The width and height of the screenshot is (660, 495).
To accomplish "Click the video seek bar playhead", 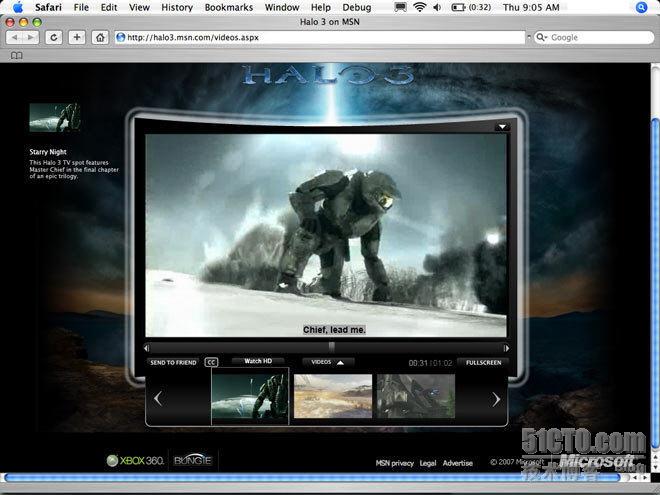I will point(332,347).
